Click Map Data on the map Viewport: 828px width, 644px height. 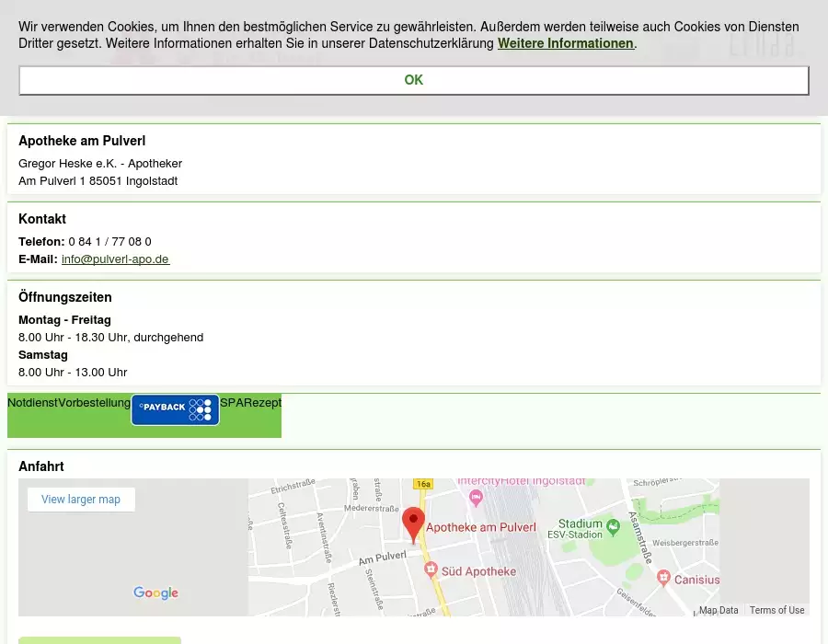(x=719, y=610)
